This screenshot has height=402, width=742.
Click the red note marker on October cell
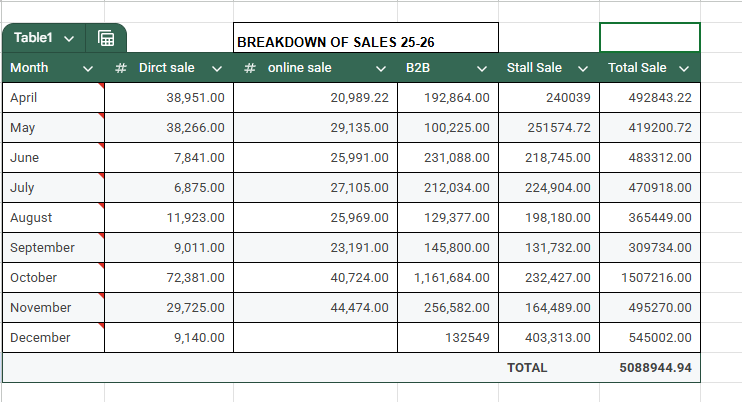[101, 267]
